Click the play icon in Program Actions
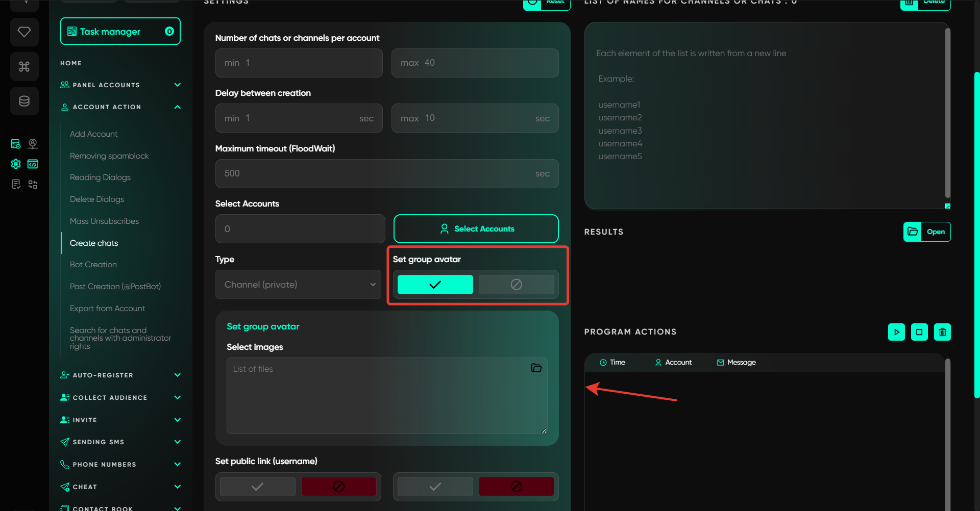 [896, 332]
